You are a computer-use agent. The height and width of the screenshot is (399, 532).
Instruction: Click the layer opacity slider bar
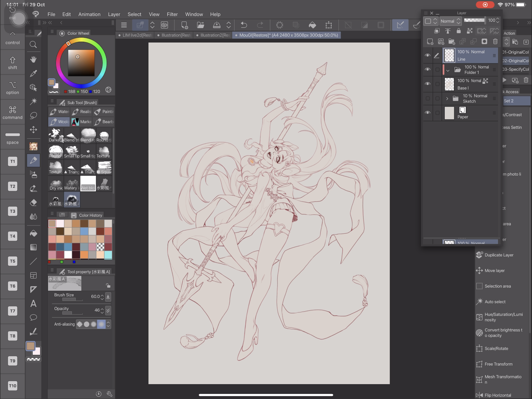(474, 20)
